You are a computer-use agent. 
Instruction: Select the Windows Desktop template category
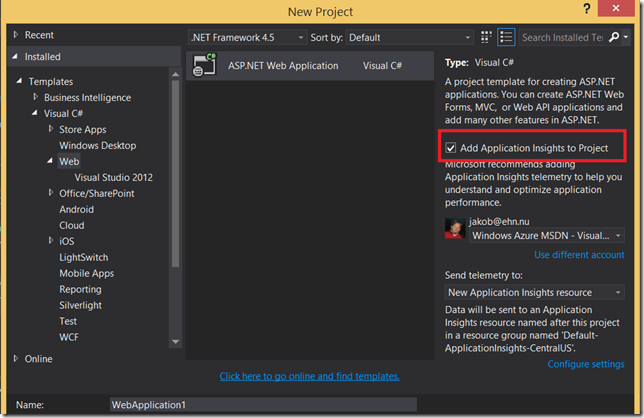tap(97, 145)
